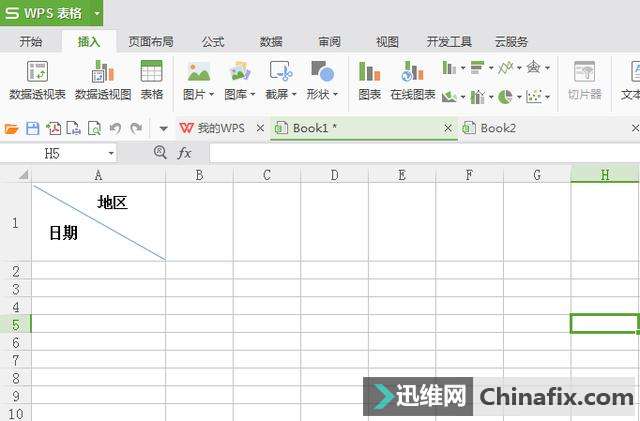The image size is (640, 421).
Task: Click the PivotTable (数据透视表) icon
Action: [37, 72]
